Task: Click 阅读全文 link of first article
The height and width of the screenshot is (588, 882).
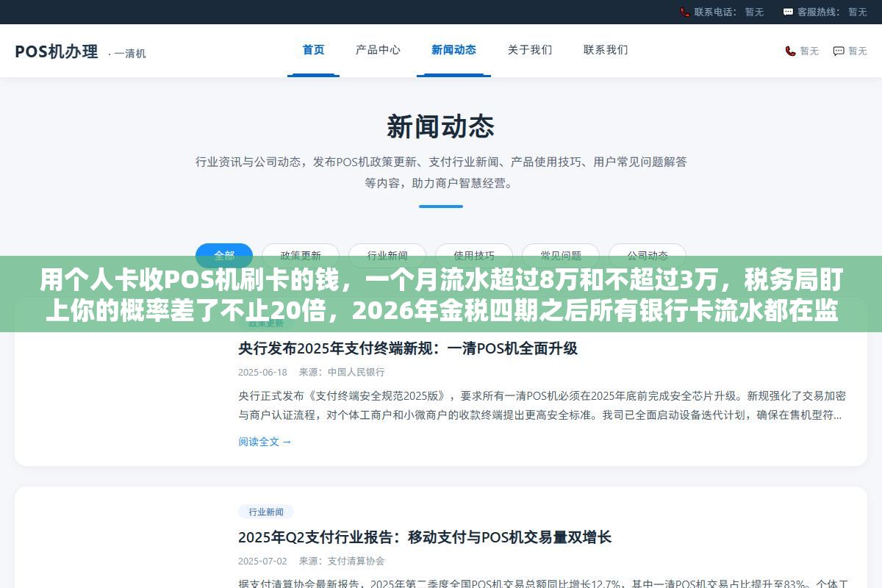Action: (265, 442)
